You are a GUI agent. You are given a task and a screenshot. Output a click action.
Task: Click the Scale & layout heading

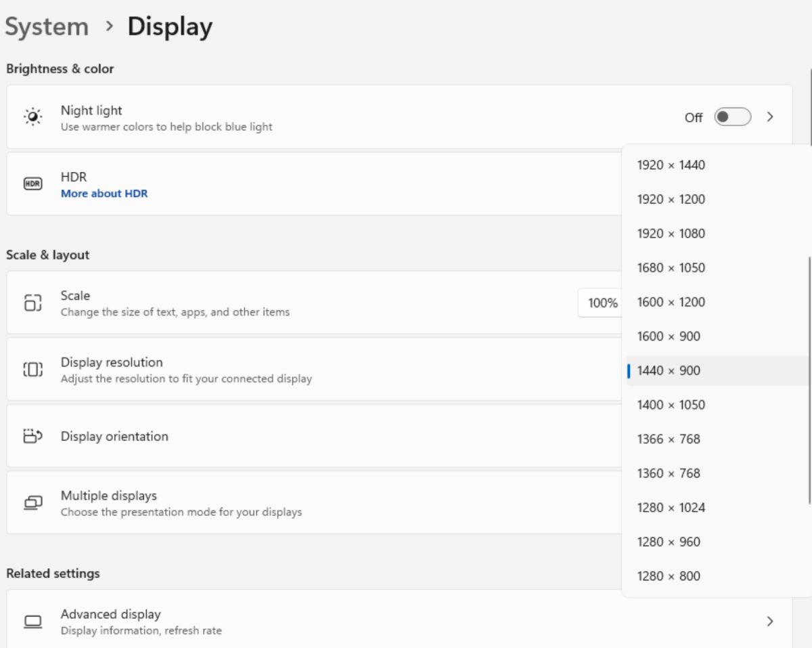click(x=48, y=255)
